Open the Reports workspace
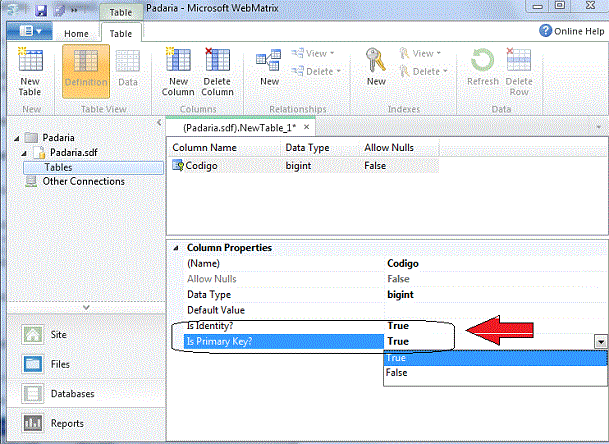The height and width of the screenshot is (444, 609). click(x=52, y=423)
